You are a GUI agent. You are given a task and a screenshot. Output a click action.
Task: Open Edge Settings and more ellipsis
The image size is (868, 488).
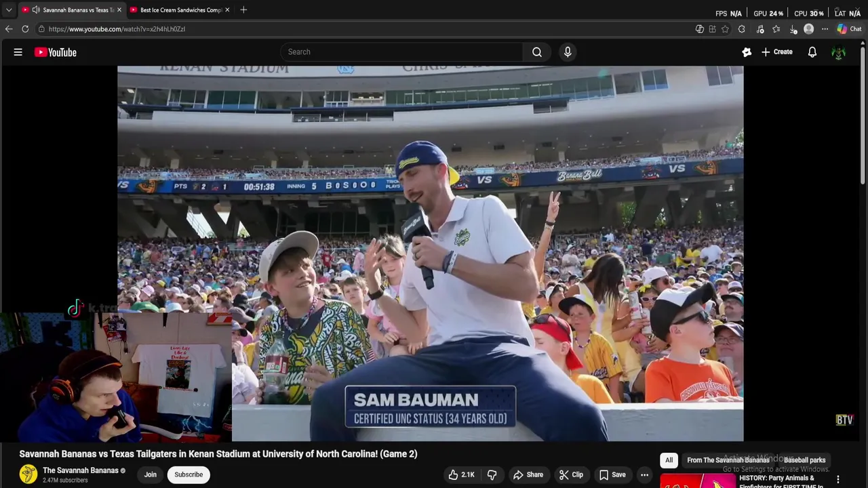pyautogui.click(x=825, y=29)
